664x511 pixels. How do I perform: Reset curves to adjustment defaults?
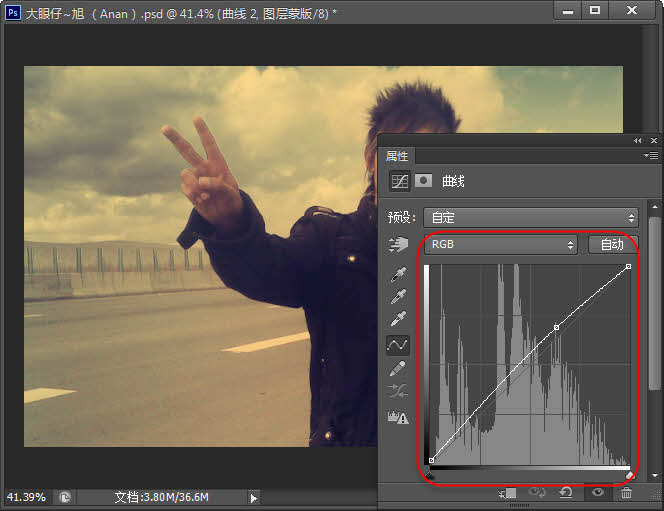(x=566, y=492)
